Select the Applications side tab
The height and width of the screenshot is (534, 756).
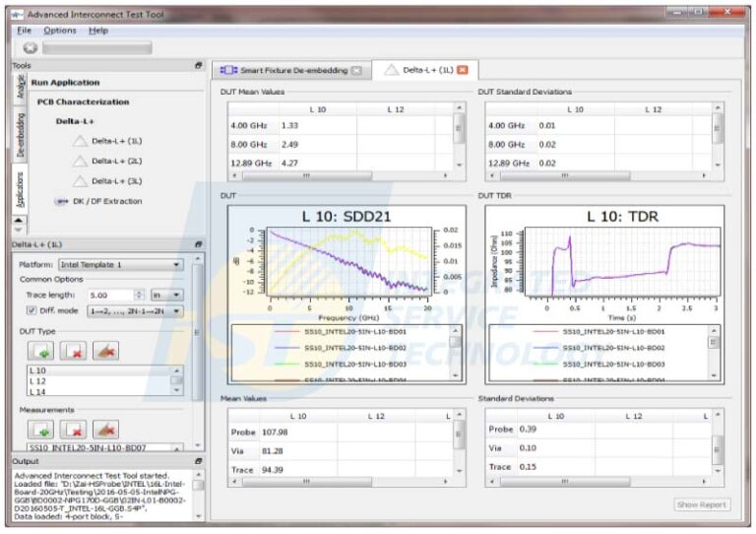tap(21, 189)
